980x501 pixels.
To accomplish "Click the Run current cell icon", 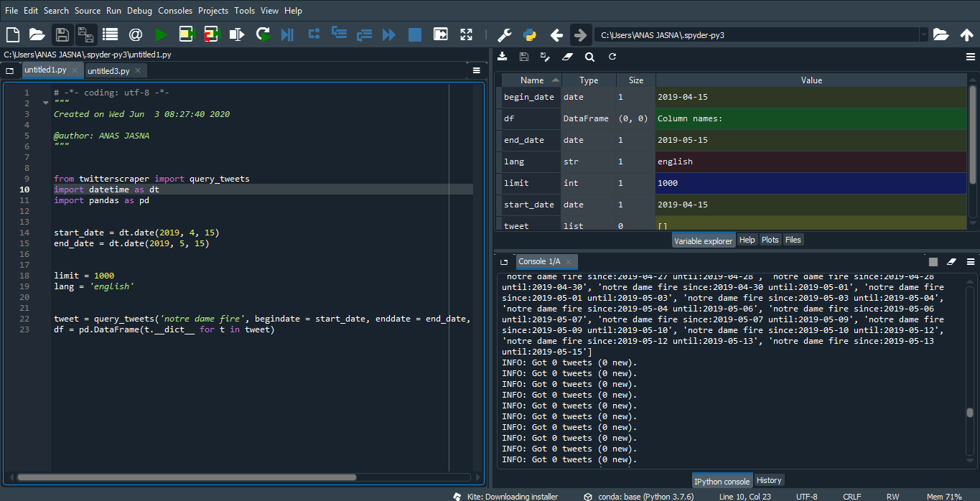I will tap(186, 34).
